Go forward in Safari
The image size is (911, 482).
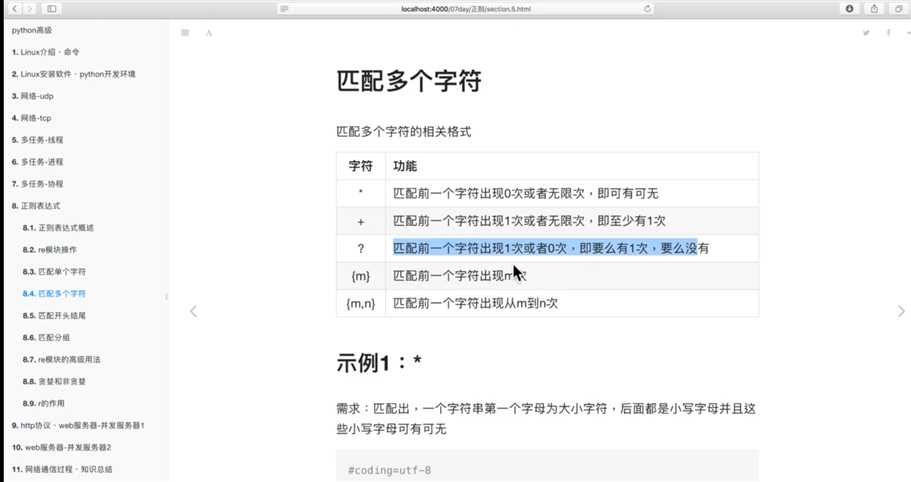pos(29,9)
